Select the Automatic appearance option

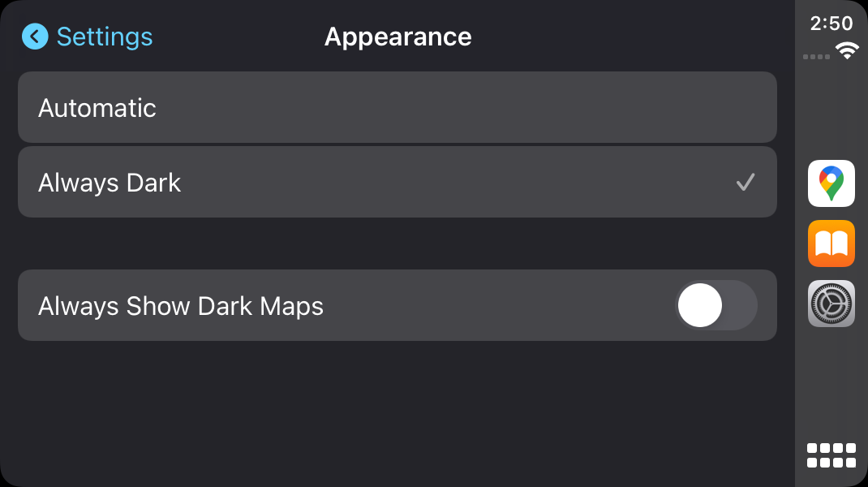point(397,107)
